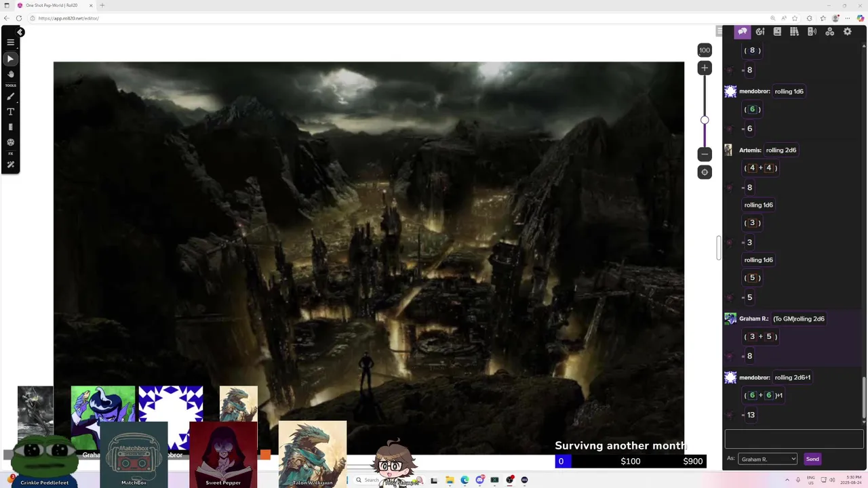
Task: Open a new browser tab
Action: 102,5
